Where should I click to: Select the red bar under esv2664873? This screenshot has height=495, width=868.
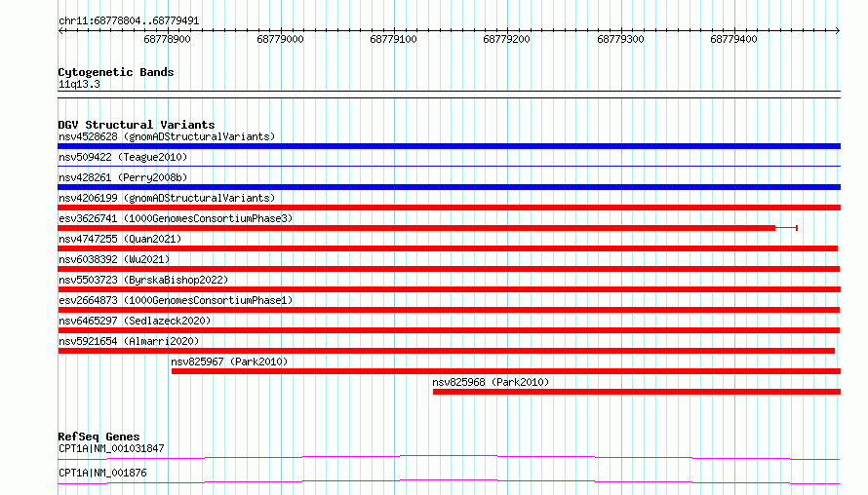[x=449, y=310]
